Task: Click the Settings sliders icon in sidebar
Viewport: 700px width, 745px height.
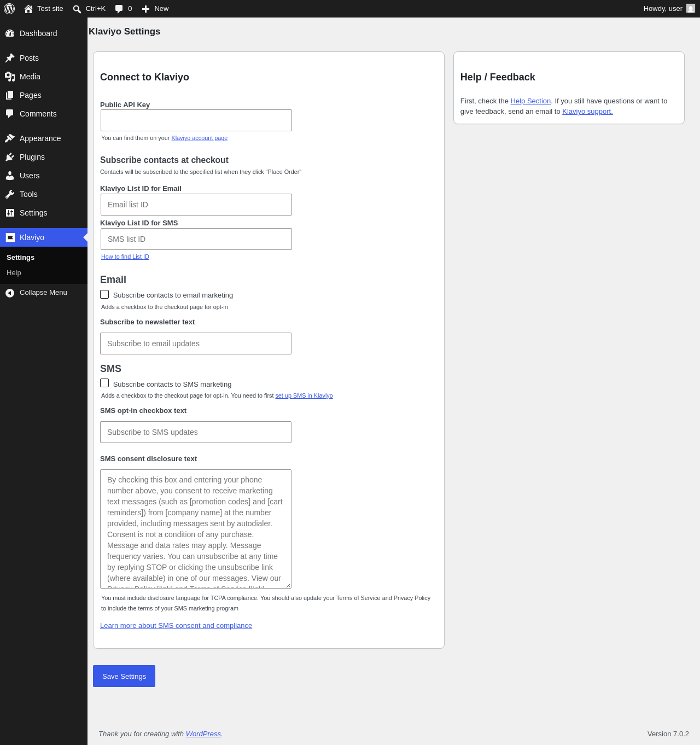Action: pos(10,213)
